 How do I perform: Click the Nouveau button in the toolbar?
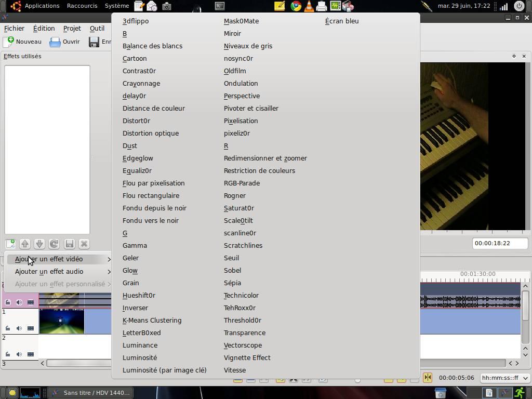pos(24,42)
